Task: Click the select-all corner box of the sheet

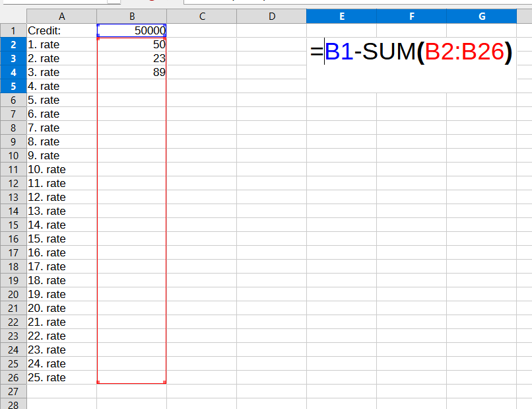Action: coord(13,17)
